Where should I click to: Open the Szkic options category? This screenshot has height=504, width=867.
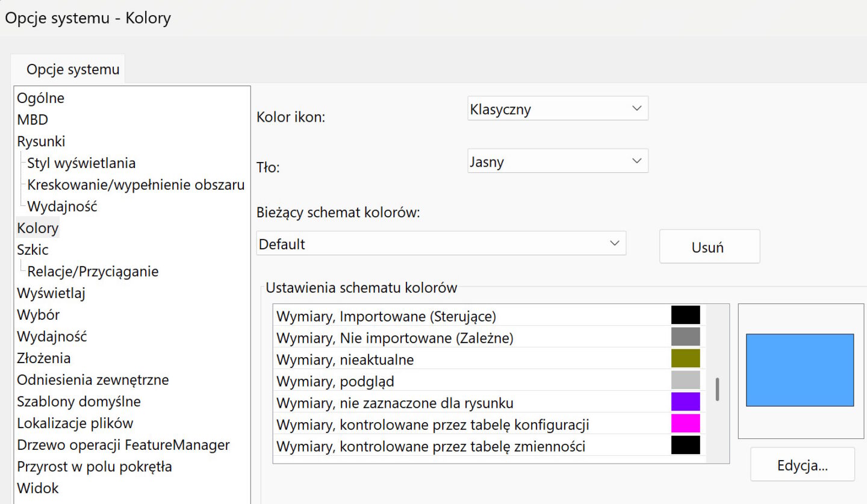click(33, 250)
